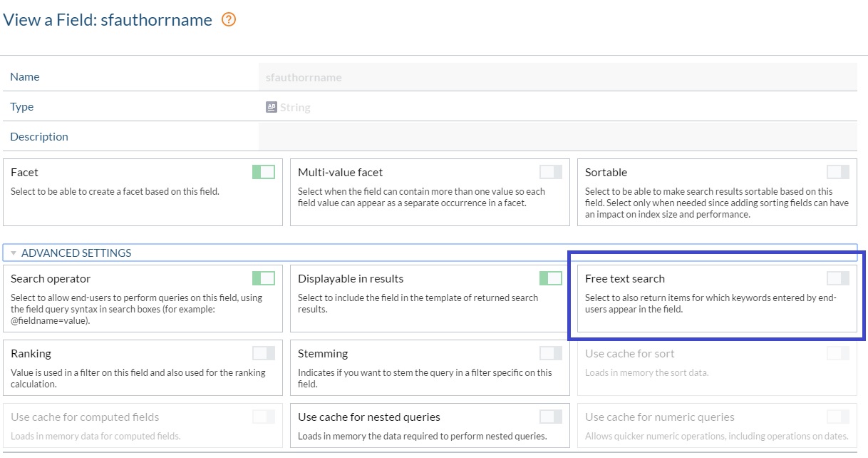Enable the Sortable toggle
Viewport: 868px width, 458px height.
pyautogui.click(x=838, y=171)
